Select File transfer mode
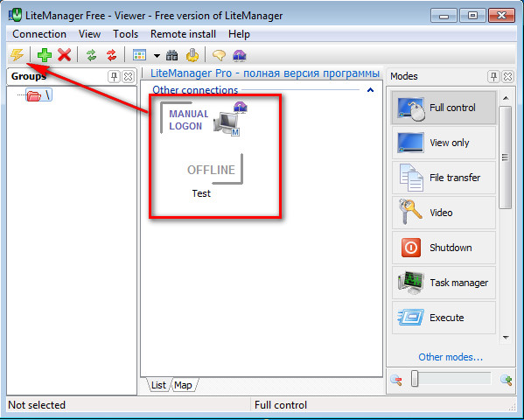Viewport: 524px width, 420px height. pos(444,178)
